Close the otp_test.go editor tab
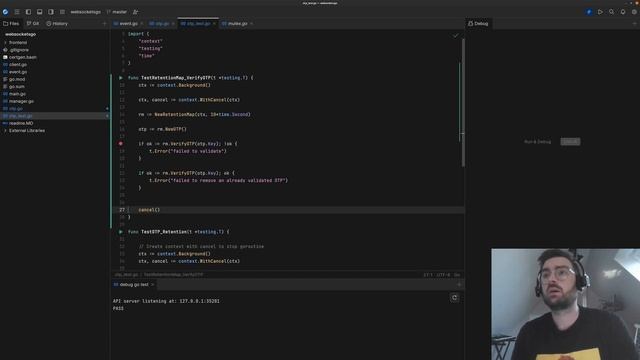This screenshot has height=360, width=640. point(214,24)
